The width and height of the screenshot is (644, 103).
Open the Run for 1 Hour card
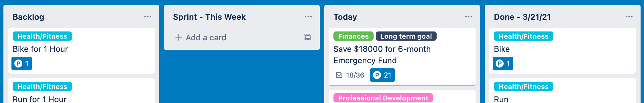pyautogui.click(x=81, y=91)
